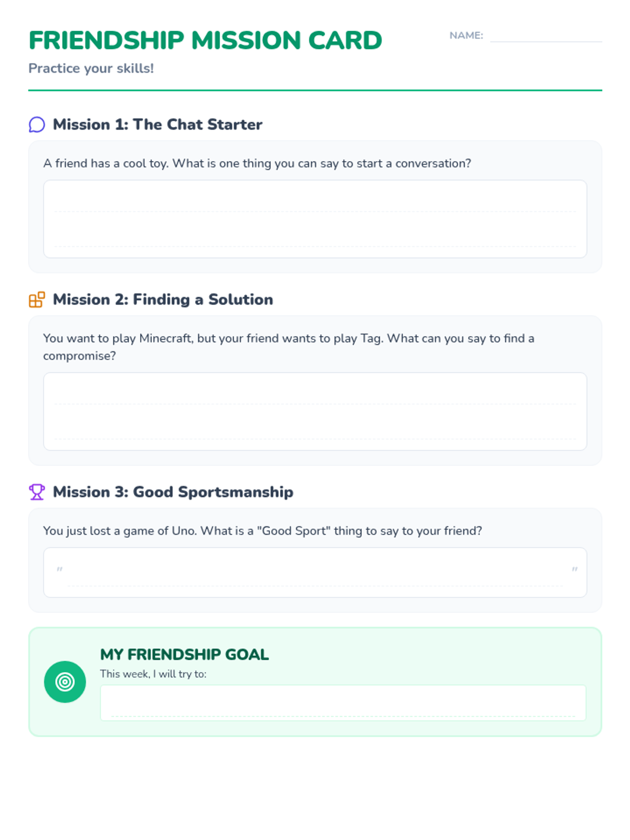Select the Friendship Mission Card title
Image resolution: width=630 pixels, height=840 pixels.
coord(205,40)
